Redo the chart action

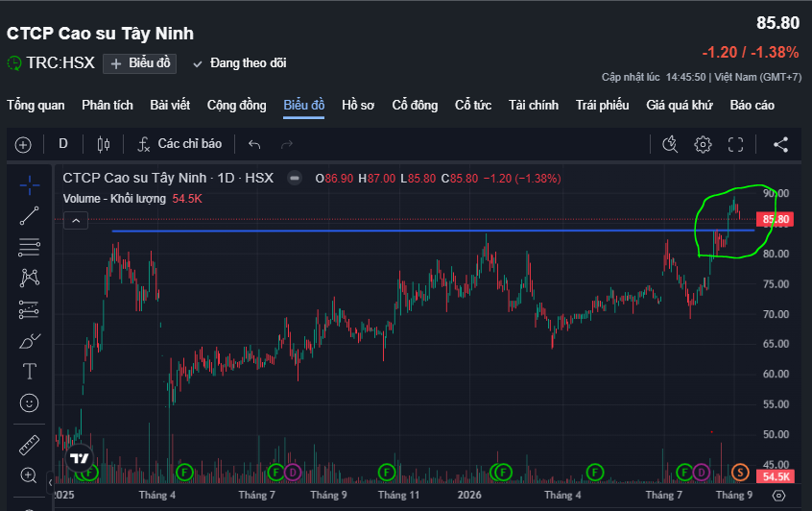[x=287, y=144]
